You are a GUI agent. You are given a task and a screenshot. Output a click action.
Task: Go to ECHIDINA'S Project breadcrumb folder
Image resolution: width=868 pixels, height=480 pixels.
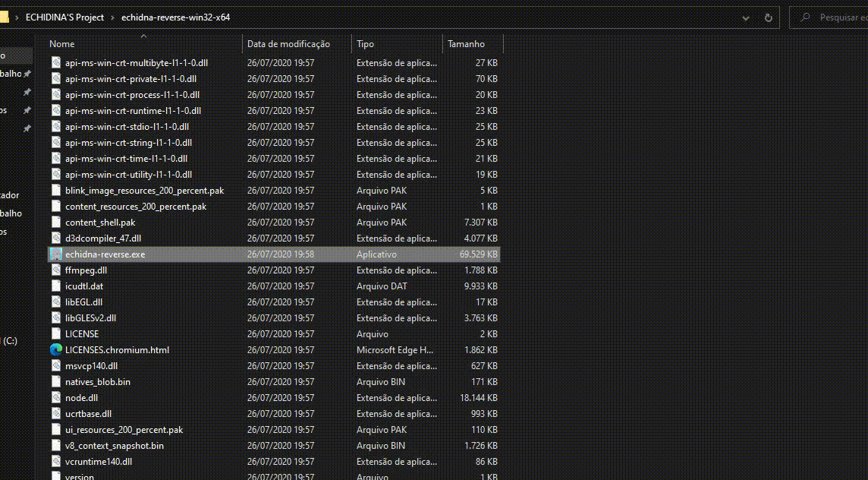64,17
